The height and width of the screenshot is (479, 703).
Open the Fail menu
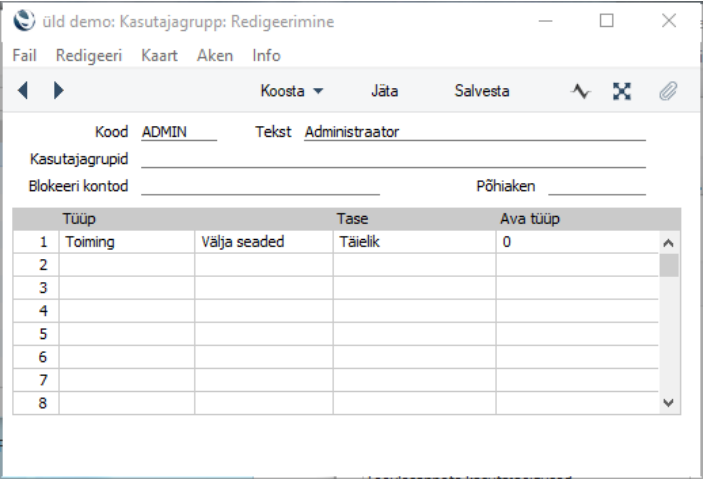(24, 56)
